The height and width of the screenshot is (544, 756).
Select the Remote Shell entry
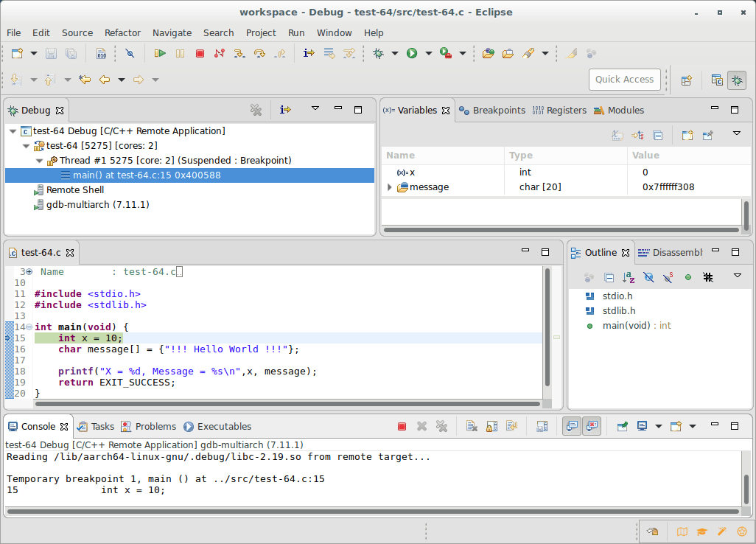[x=74, y=190]
